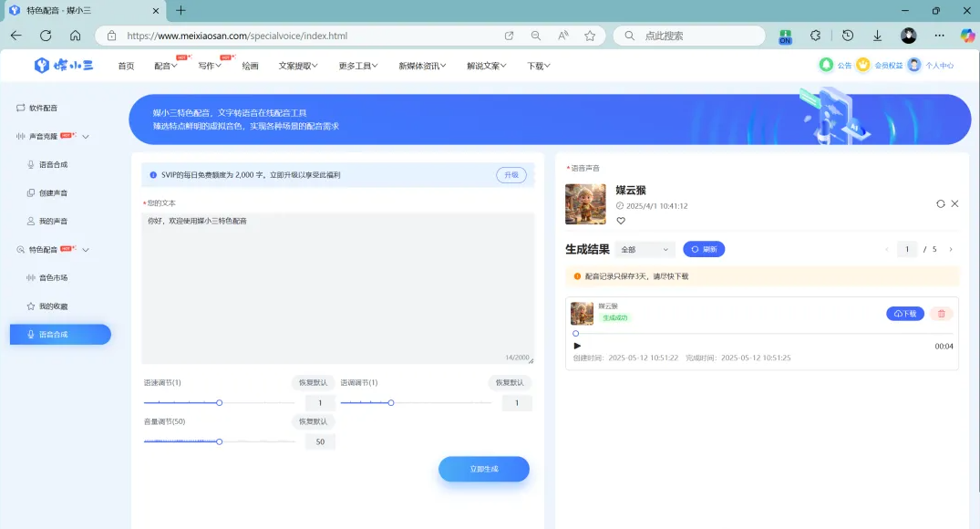Open 软件配音 in the sidebar
980x529 pixels.
click(x=36, y=108)
